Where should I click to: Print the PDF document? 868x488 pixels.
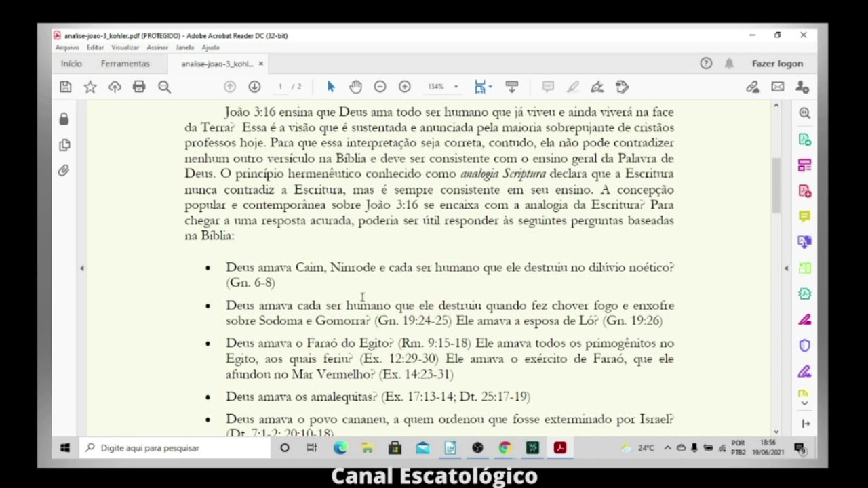(139, 87)
